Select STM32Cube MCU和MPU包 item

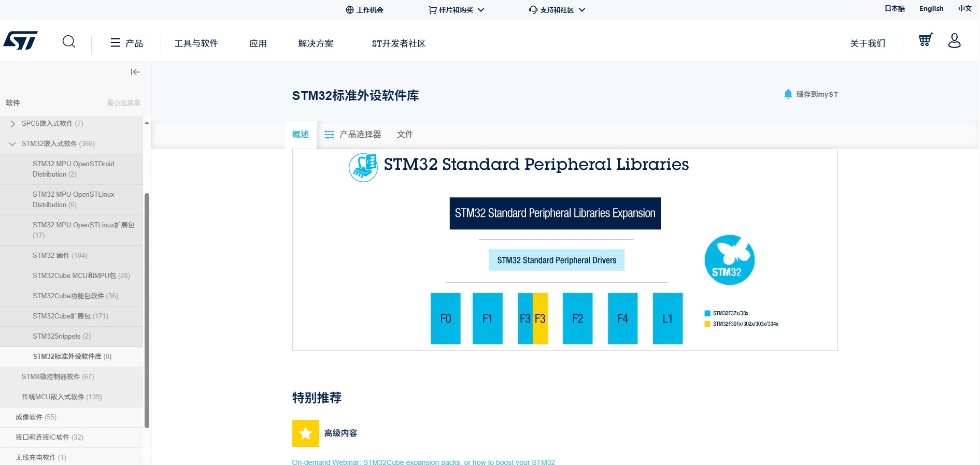point(72,276)
